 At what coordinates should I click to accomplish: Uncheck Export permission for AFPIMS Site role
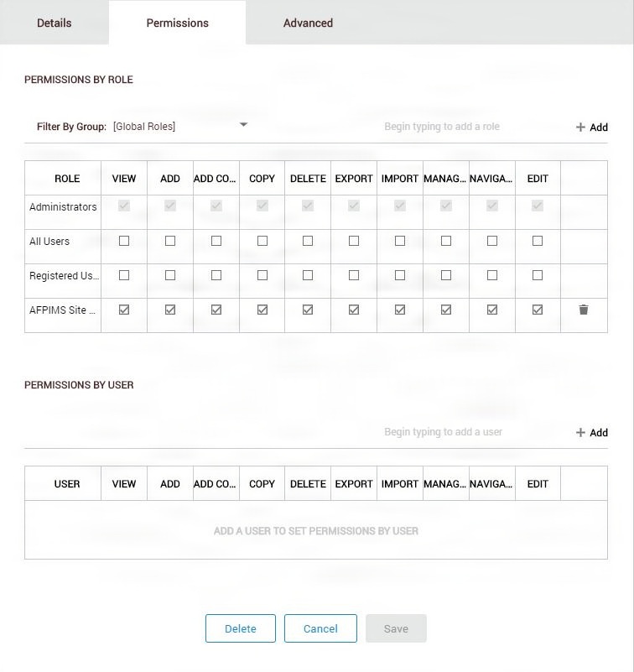[354, 310]
